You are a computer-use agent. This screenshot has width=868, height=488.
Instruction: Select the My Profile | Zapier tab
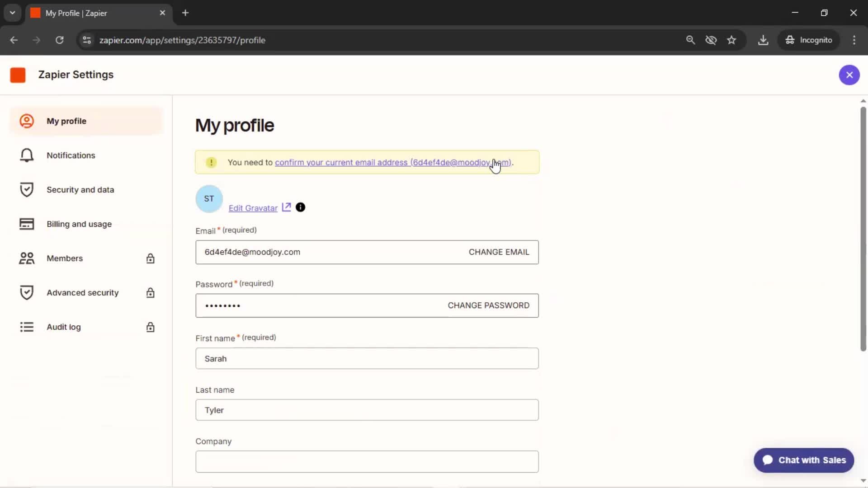pyautogui.click(x=99, y=13)
